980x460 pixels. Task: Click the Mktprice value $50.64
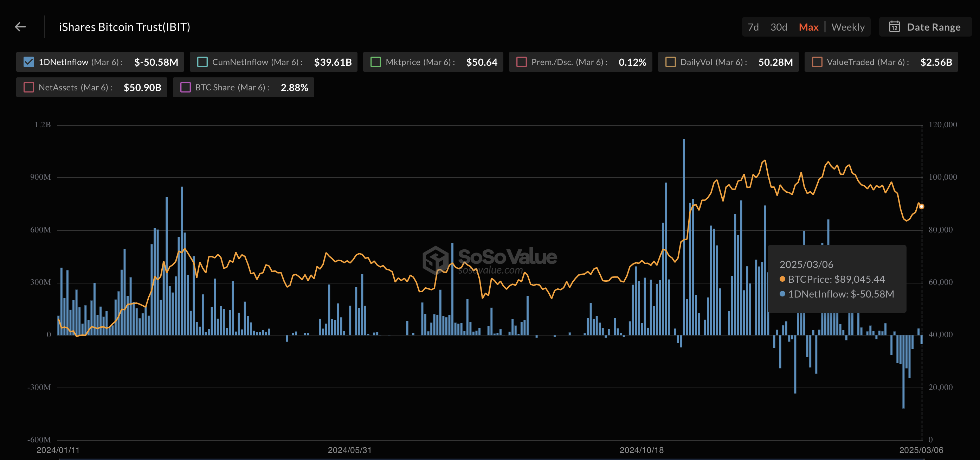point(482,62)
